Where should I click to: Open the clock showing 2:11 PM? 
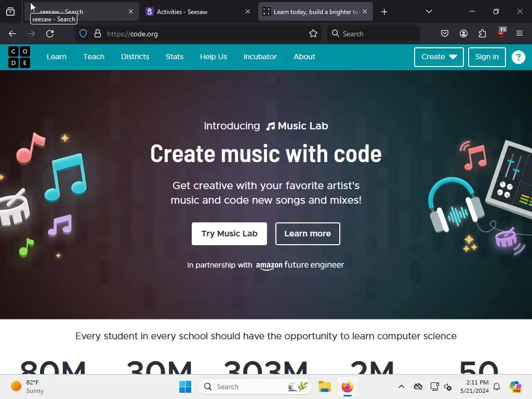474,387
